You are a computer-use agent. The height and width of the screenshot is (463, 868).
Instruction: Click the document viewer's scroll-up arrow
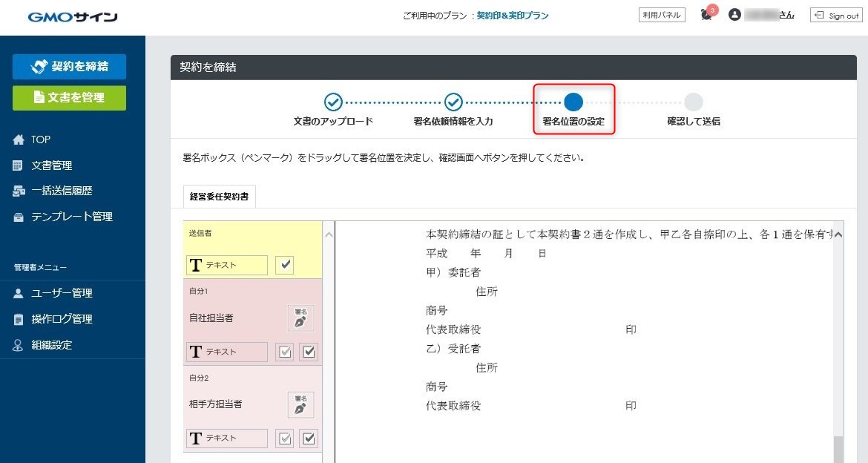pos(838,234)
